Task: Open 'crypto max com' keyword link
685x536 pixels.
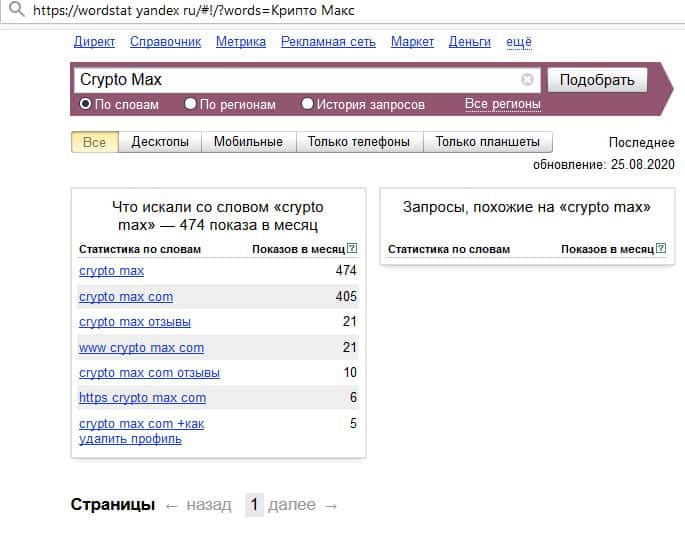Action: tap(126, 297)
